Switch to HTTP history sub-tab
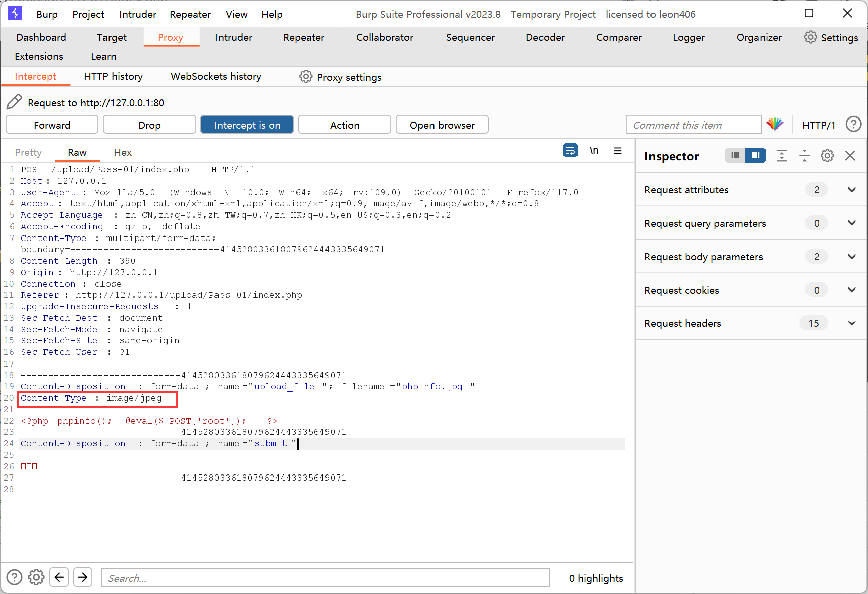This screenshot has height=594, width=868. [x=114, y=76]
